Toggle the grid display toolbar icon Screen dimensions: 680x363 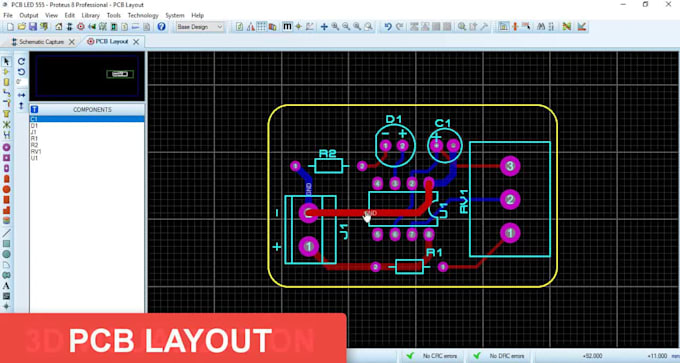262,27
